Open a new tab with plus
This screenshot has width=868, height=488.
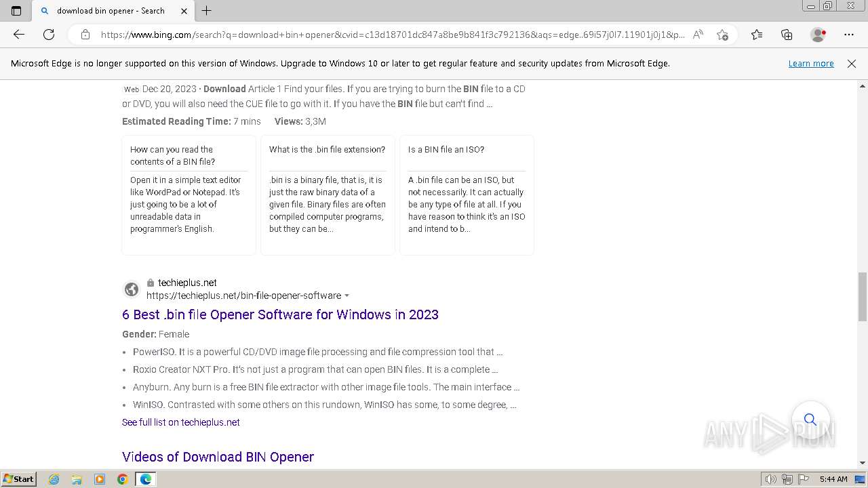pos(207,11)
